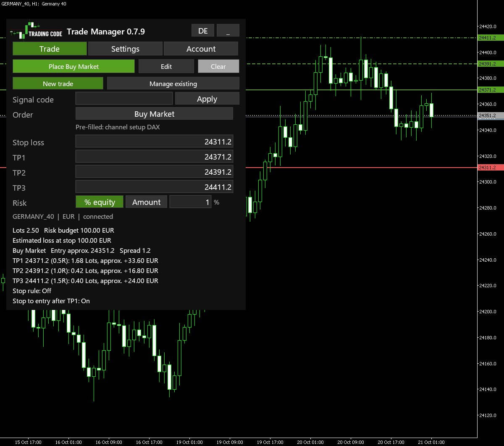This screenshot has height=446, width=504.
Task: Minimize the Trade Manager panel with underscore button
Action: [x=228, y=31]
